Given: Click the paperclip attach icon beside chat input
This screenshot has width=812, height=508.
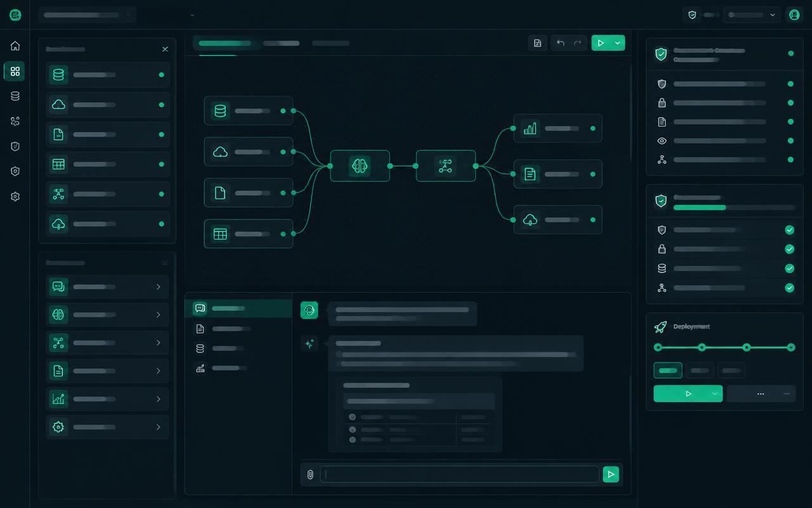Looking at the screenshot, I should [x=310, y=474].
